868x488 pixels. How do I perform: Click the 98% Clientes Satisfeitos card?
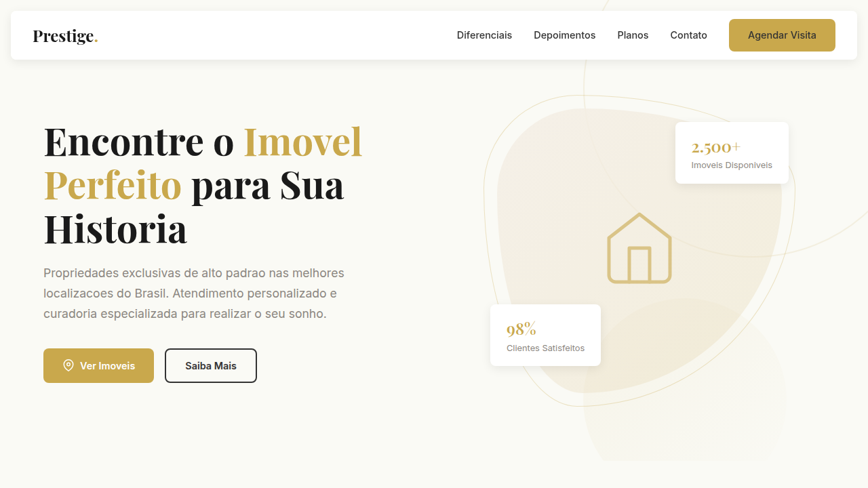[545, 335]
